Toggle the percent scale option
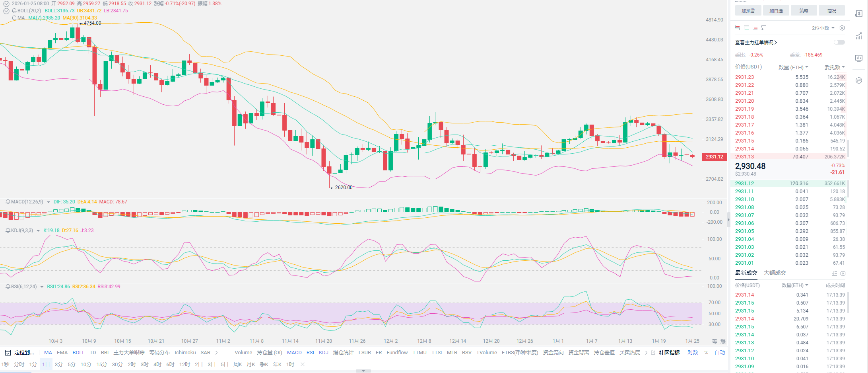Image resolution: width=868 pixels, height=373 pixels. click(x=706, y=353)
